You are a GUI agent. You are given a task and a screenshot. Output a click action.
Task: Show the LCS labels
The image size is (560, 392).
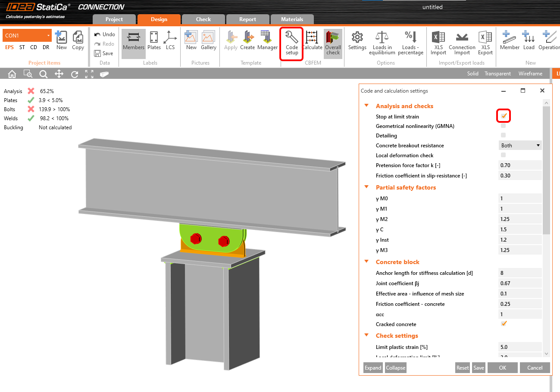pyautogui.click(x=170, y=40)
